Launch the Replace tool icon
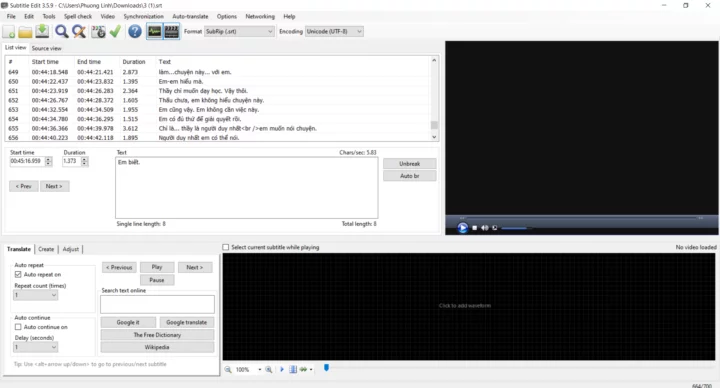This screenshot has width=720, height=388. tap(79, 32)
